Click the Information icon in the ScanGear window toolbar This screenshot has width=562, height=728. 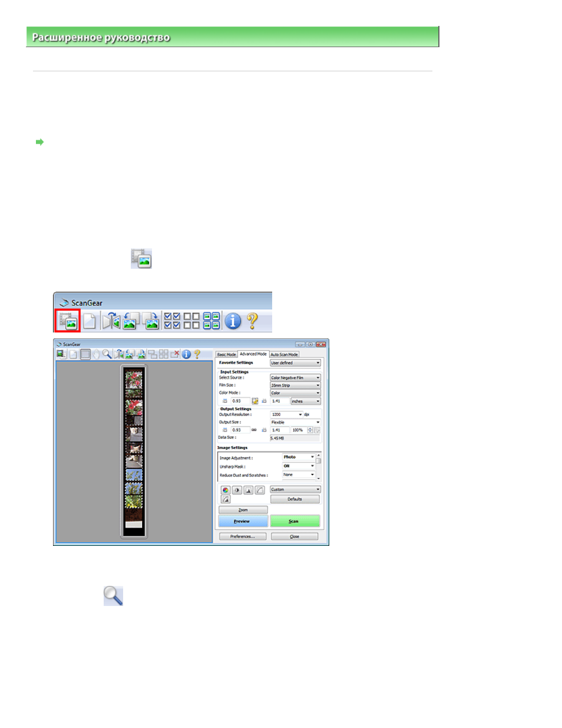[186, 354]
